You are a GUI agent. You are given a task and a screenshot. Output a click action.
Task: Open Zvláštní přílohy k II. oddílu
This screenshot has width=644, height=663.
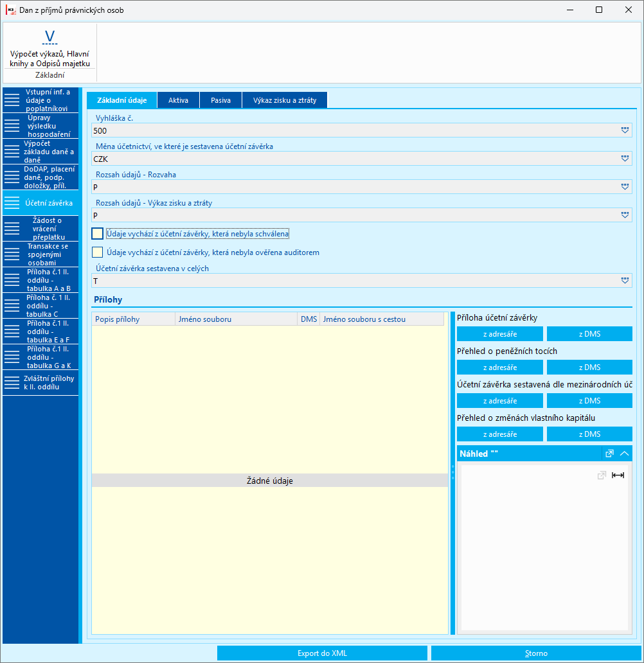point(40,383)
